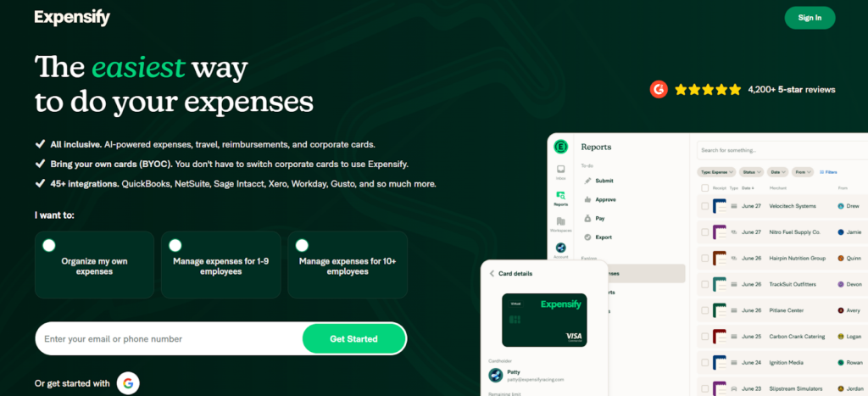Click the back arrow in Card details

(492, 273)
